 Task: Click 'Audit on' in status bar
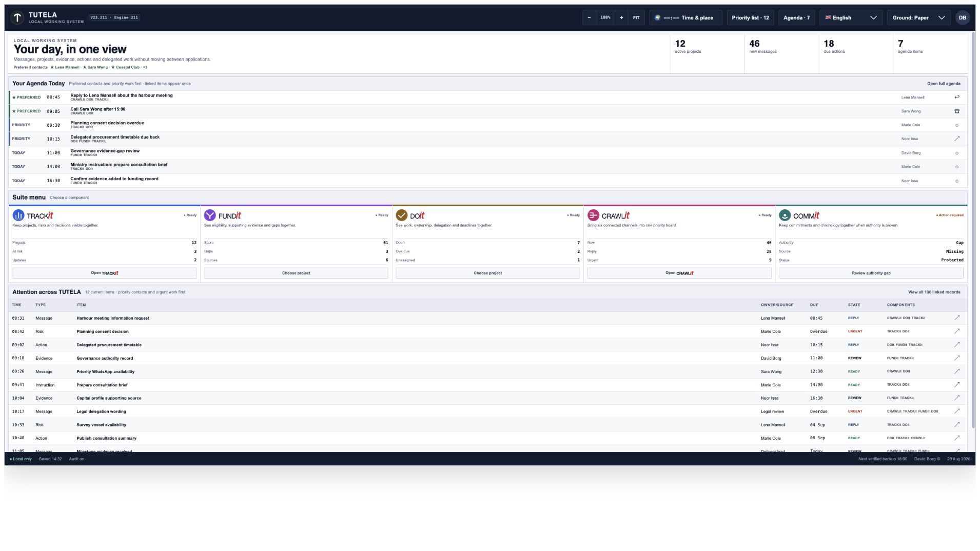click(x=76, y=459)
